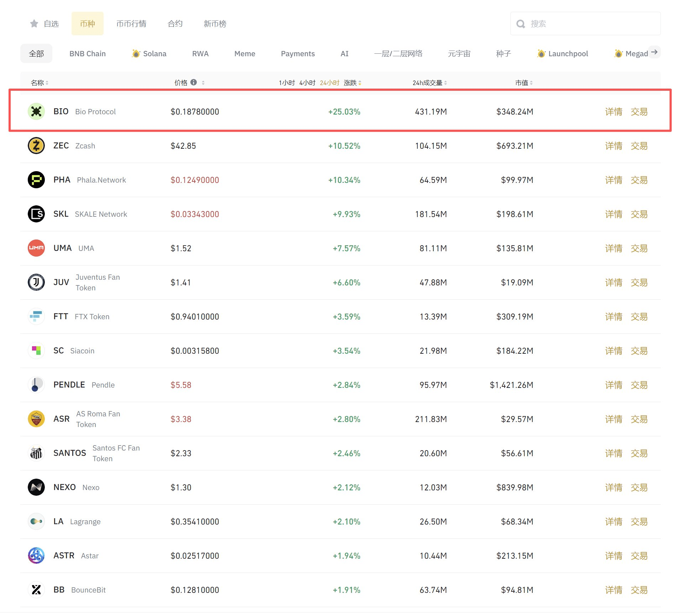The width and height of the screenshot is (695, 616).
Task: Click the 搜索 search field
Action: [585, 23]
